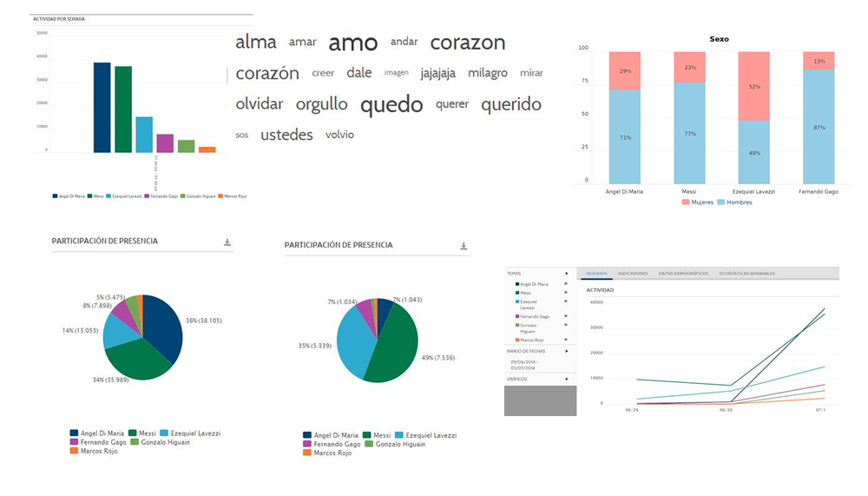Download the right Participación de Presencia pie chart
This screenshot has width=868, height=496.
464,246
